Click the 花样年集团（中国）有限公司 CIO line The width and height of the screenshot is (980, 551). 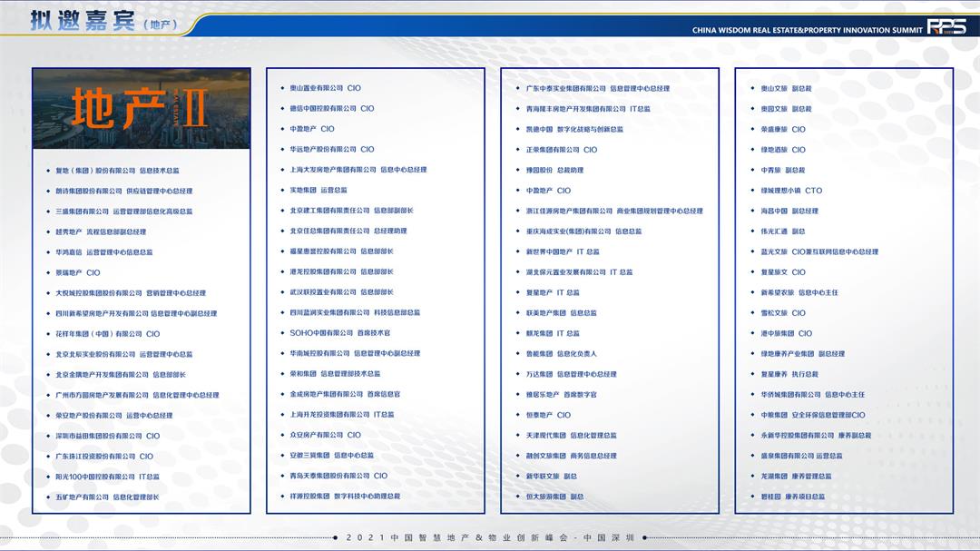click(107, 334)
